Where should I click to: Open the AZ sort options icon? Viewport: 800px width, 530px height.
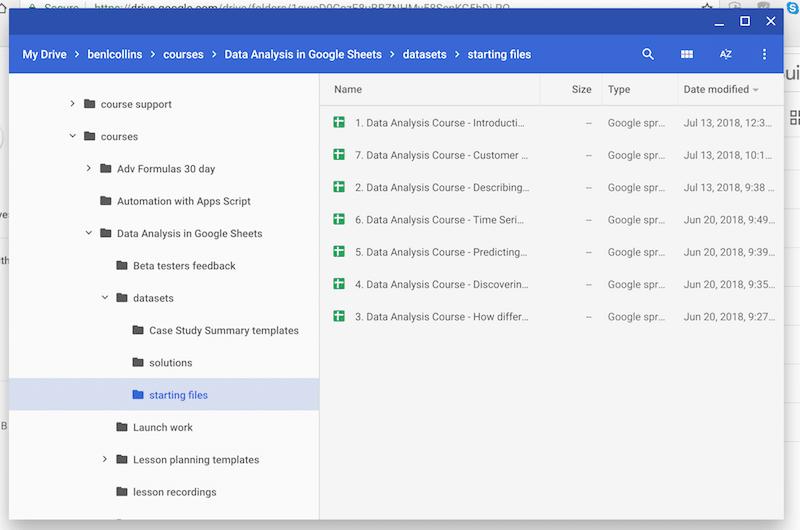pos(726,54)
